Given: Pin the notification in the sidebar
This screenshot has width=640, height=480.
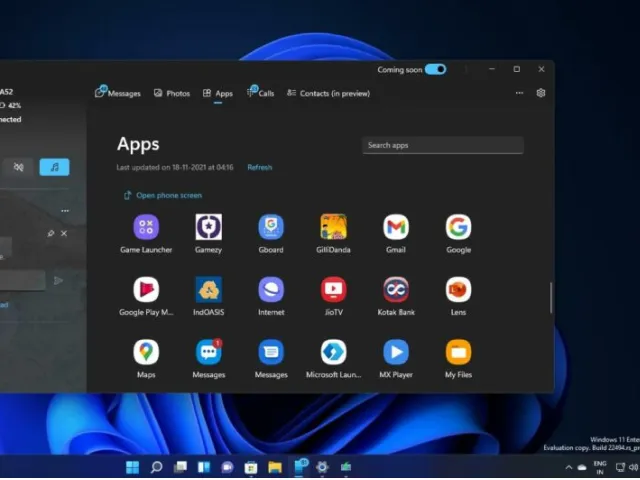Looking at the screenshot, I should [51, 233].
